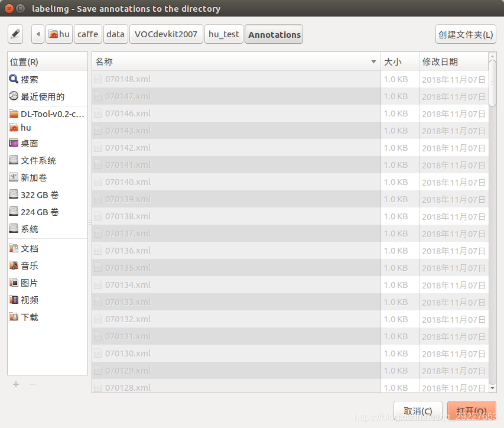Open Videos 视频 in the sidebar
The height and width of the screenshot is (428, 504).
47,300
